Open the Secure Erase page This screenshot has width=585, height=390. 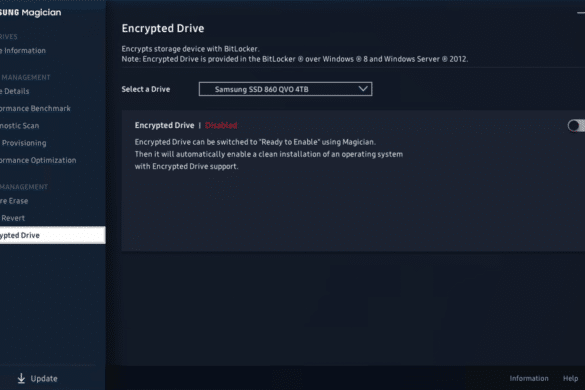click(x=14, y=201)
